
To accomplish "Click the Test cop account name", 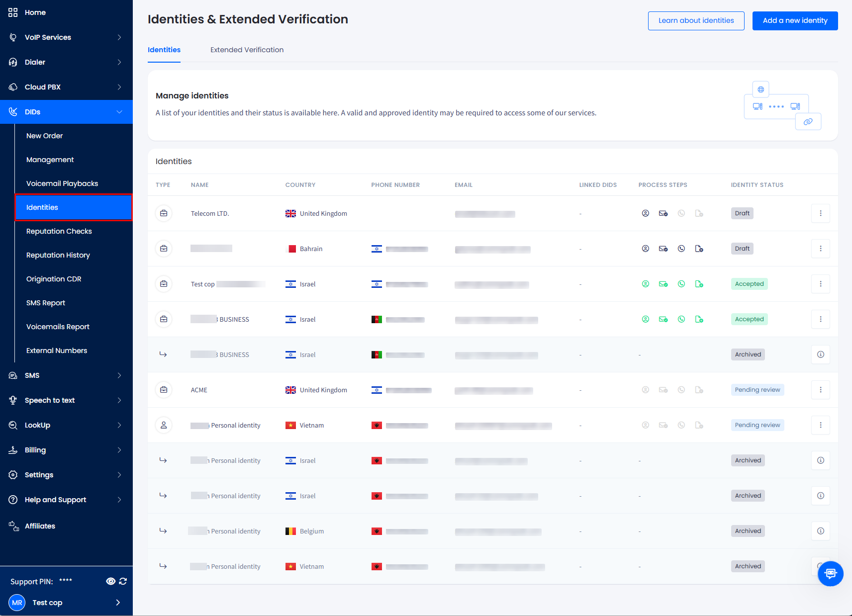I will coord(47,603).
